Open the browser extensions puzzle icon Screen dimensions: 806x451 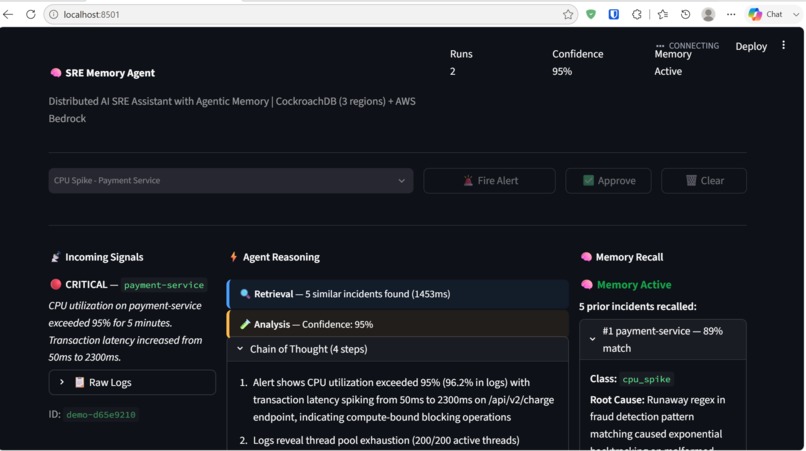coord(636,14)
